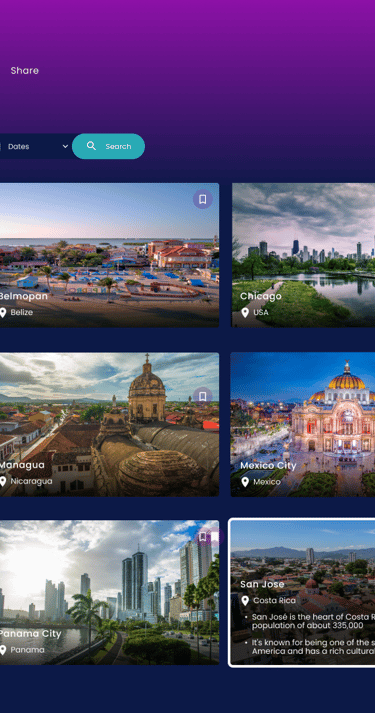Screen dimensions: 375x713
Task: Click the USA country label
Action: pyautogui.click(x=260, y=312)
